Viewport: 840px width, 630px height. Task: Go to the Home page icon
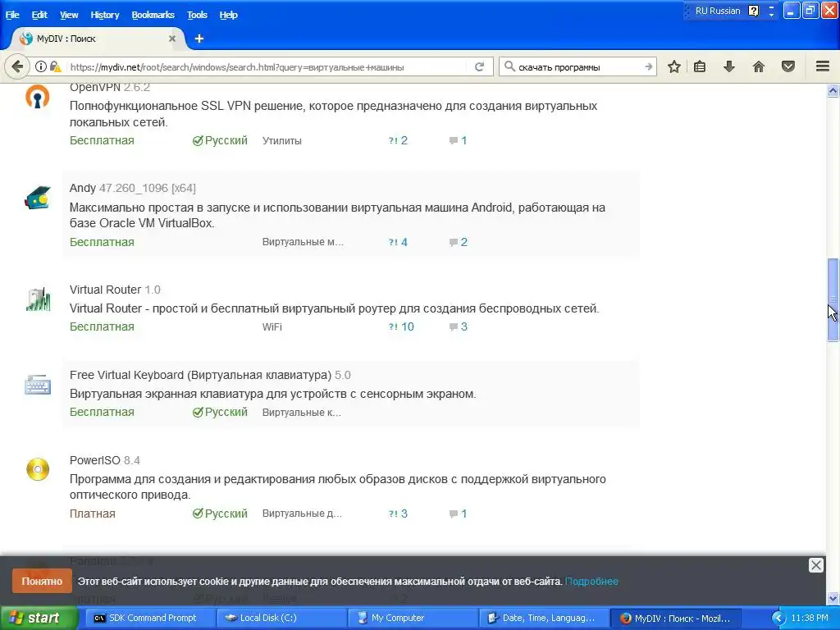759,66
